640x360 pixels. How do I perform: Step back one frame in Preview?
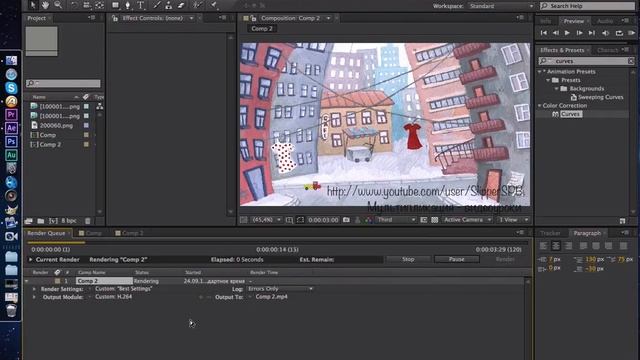tap(556, 33)
